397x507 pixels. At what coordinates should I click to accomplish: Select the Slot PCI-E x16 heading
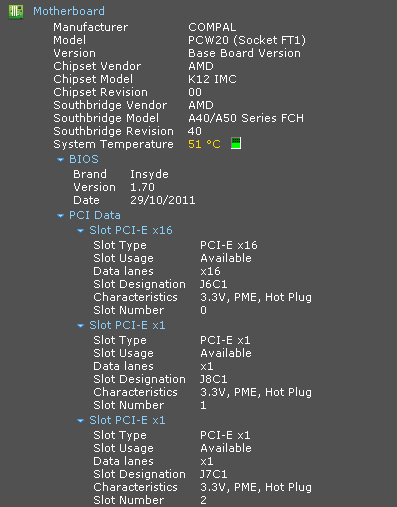pos(131,230)
